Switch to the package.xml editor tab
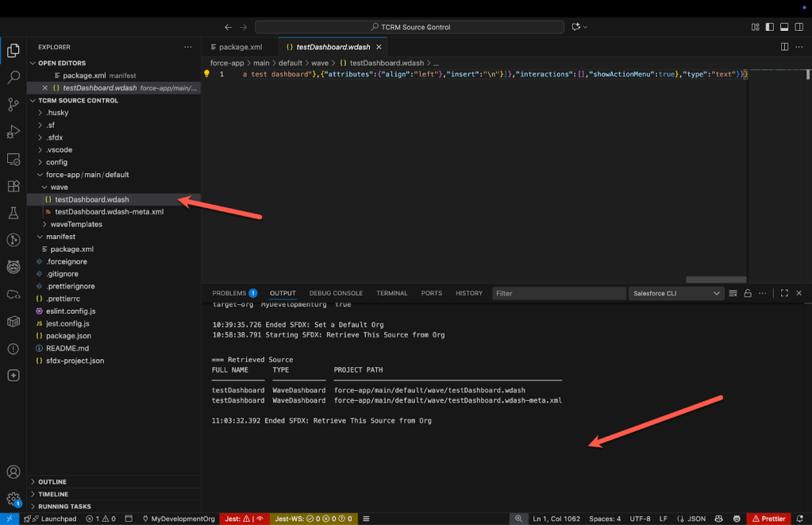 pyautogui.click(x=239, y=47)
